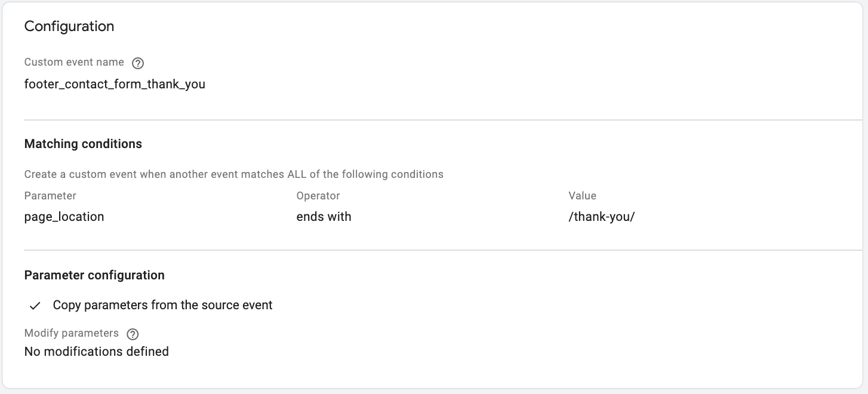The image size is (868, 394).
Task: Open help icon beside Custom event name
Action: (138, 63)
